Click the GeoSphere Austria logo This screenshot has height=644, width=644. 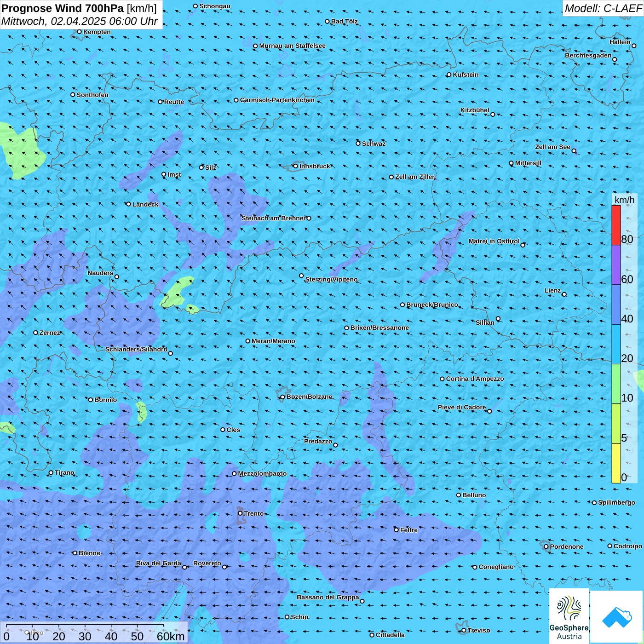point(569,615)
